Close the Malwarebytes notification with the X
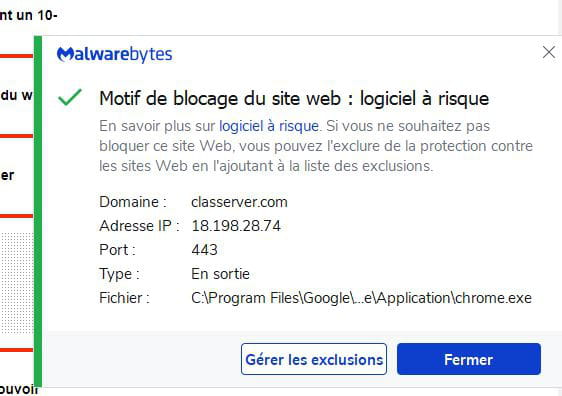 point(549,52)
